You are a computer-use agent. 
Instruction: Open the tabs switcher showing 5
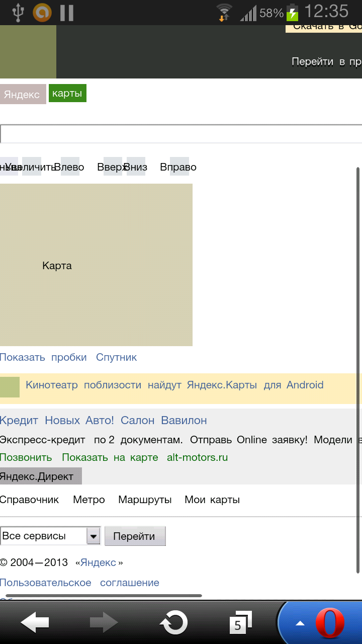(x=240, y=623)
